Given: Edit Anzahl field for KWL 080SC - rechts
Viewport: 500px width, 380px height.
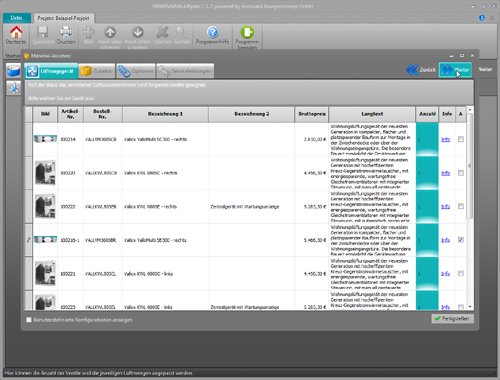Looking at the screenshot, I should (x=427, y=173).
